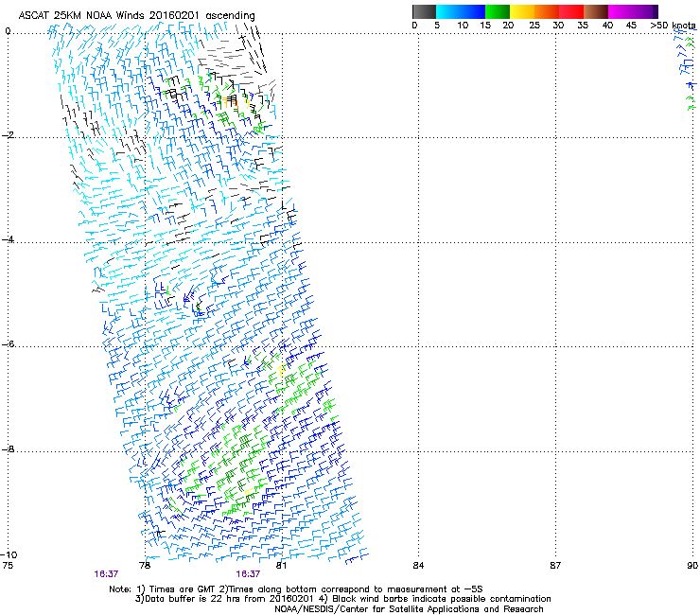The image size is (700, 615).
Task: Click the '78' longitude axis label
Action: click(145, 566)
